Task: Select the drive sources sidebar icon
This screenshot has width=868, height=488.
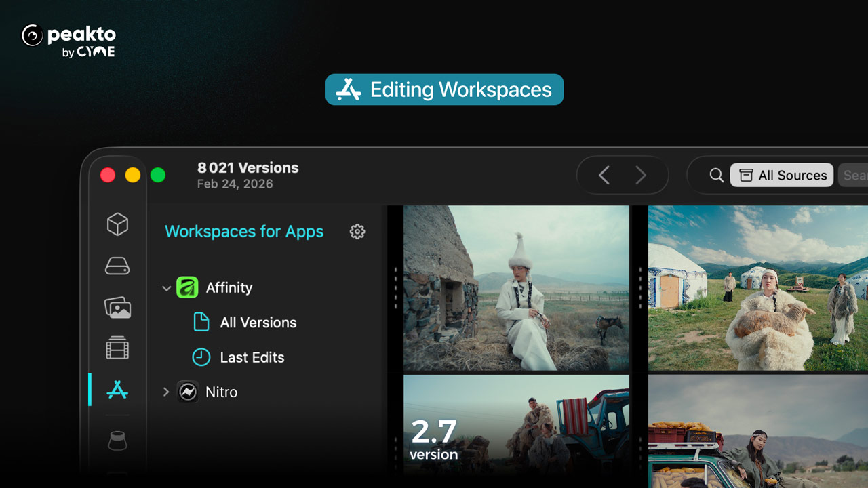Action: coord(117,266)
